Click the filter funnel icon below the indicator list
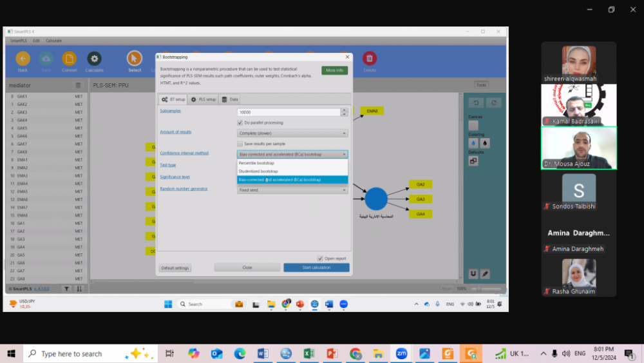The image size is (644, 363). click(66, 289)
